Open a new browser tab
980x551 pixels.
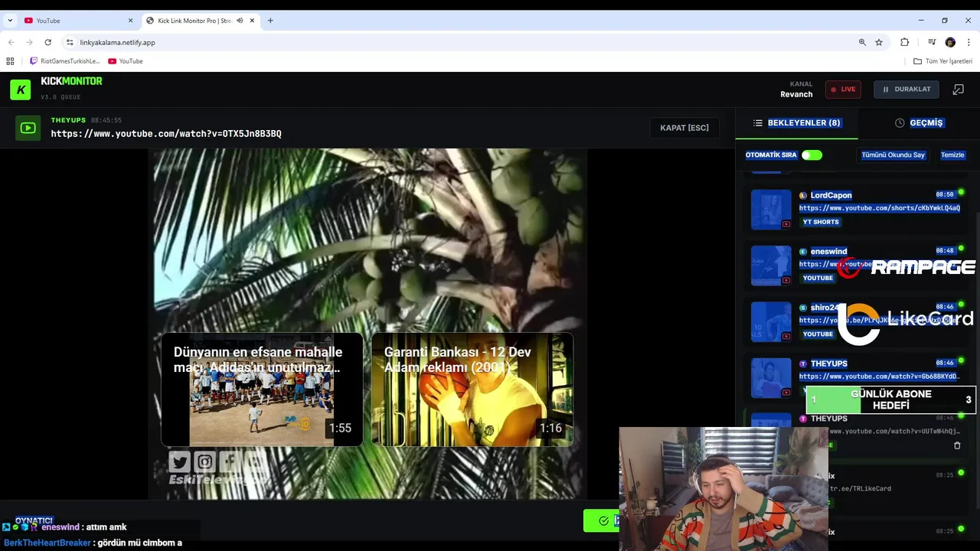(270, 21)
